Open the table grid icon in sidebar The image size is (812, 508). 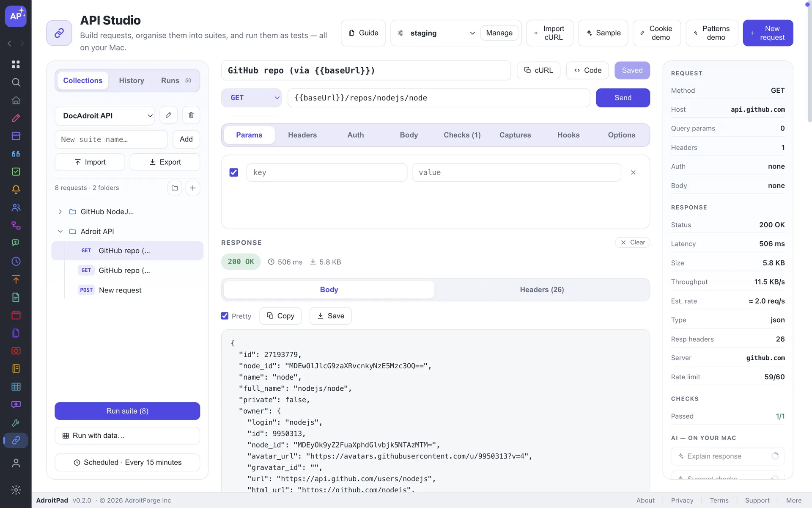point(16,387)
